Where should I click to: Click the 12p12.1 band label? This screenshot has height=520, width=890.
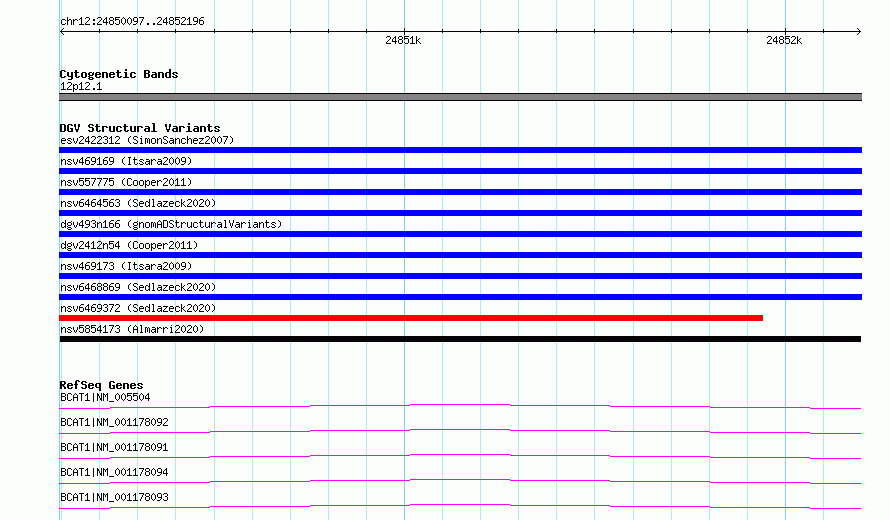[81, 86]
